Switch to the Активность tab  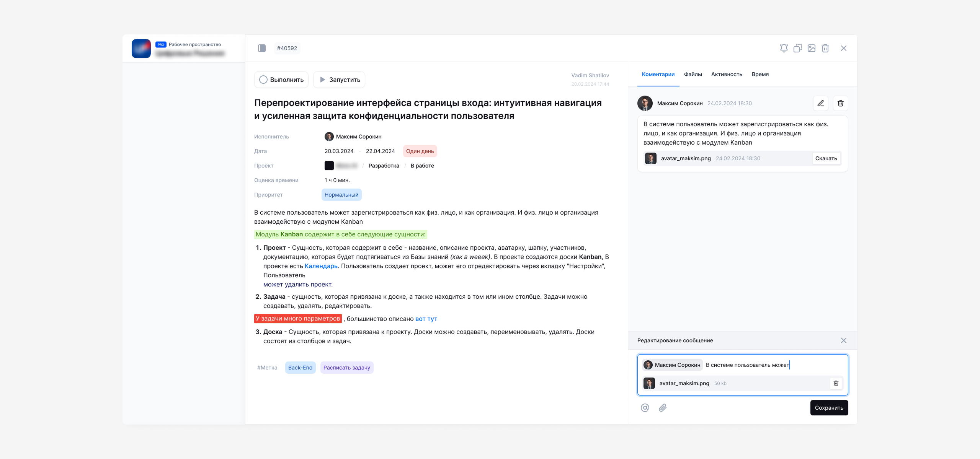point(727,74)
